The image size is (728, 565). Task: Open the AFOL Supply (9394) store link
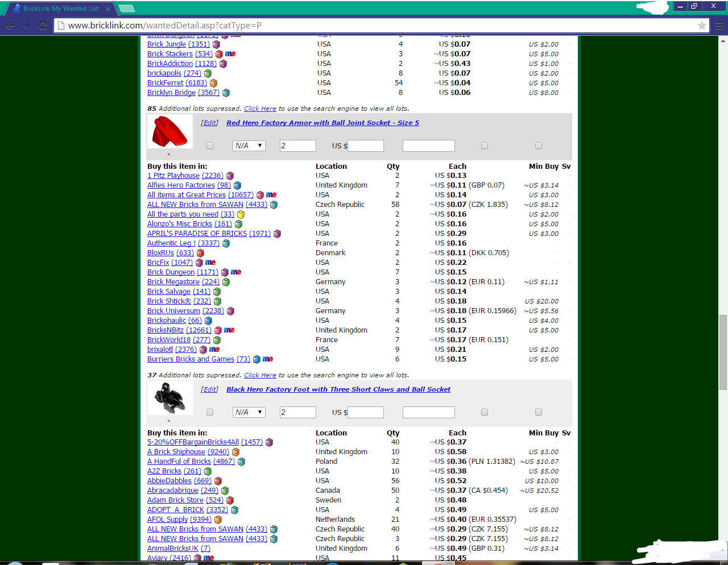click(179, 520)
